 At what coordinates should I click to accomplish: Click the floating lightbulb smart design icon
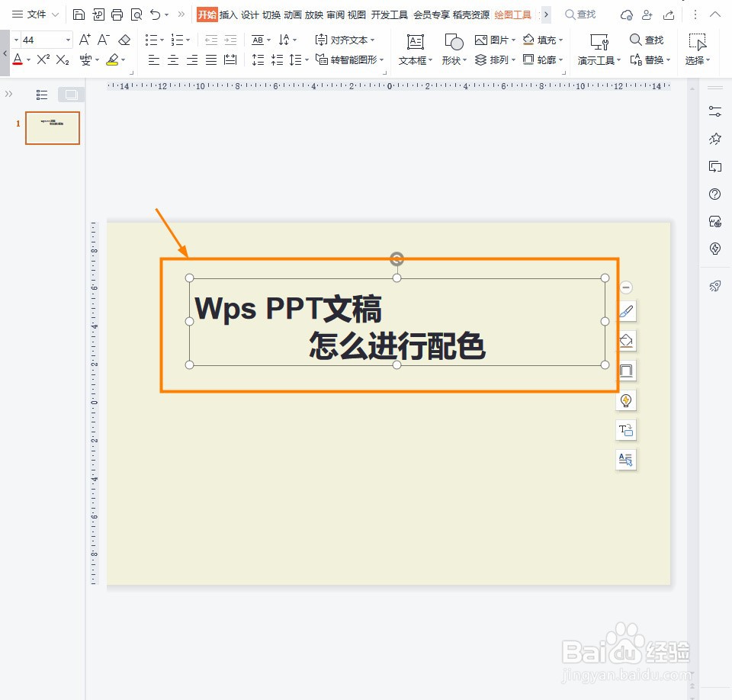click(x=626, y=400)
